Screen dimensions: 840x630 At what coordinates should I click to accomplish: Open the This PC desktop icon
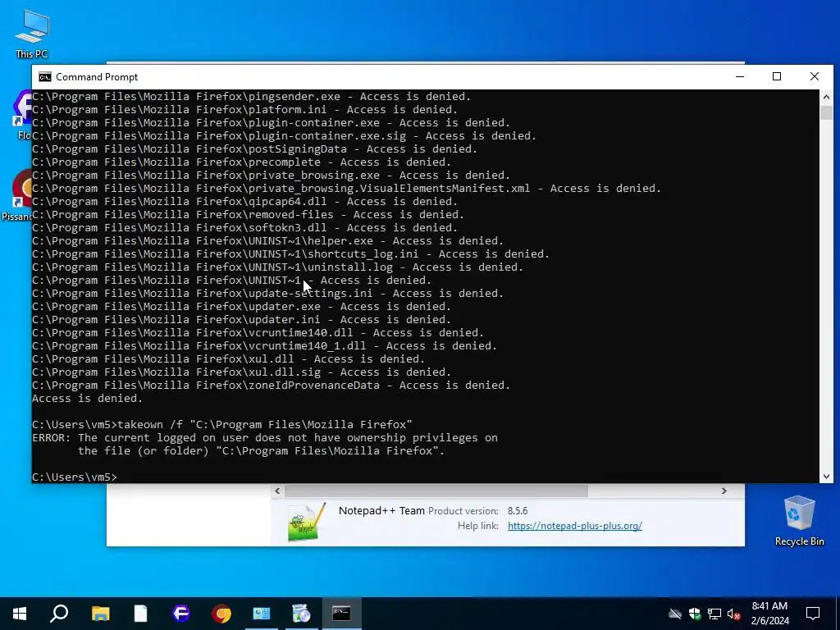[x=32, y=33]
